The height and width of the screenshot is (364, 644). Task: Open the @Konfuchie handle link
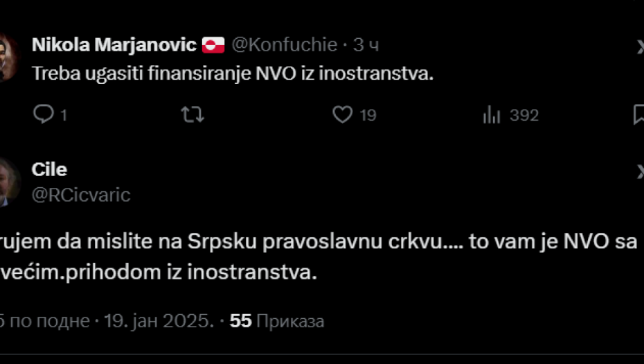click(284, 46)
